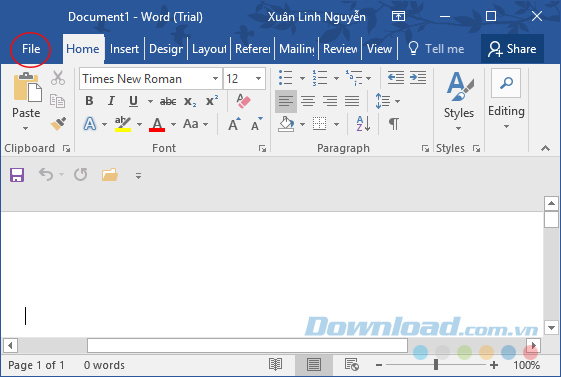The height and width of the screenshot is (377, 561).
Task: Increase paragraph indent
Action: coord(418,78)
